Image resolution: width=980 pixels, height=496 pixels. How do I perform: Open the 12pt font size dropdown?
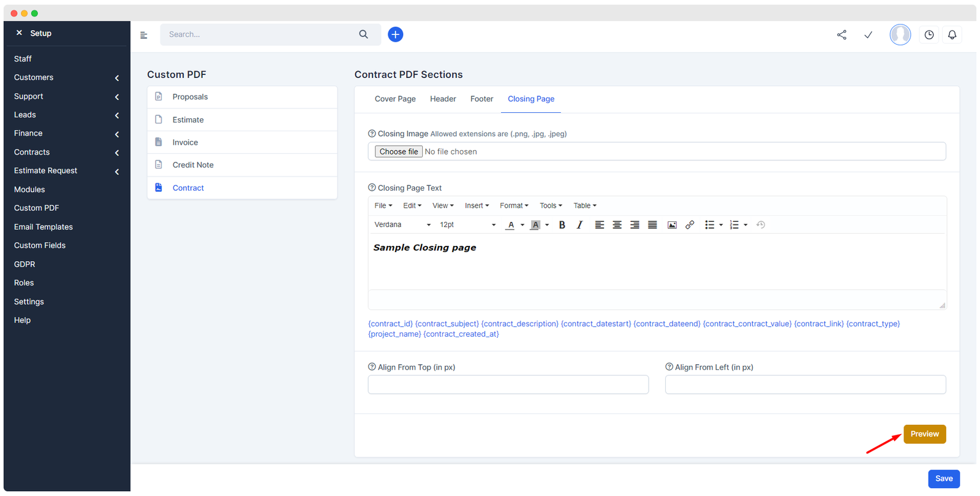(467, 225)
